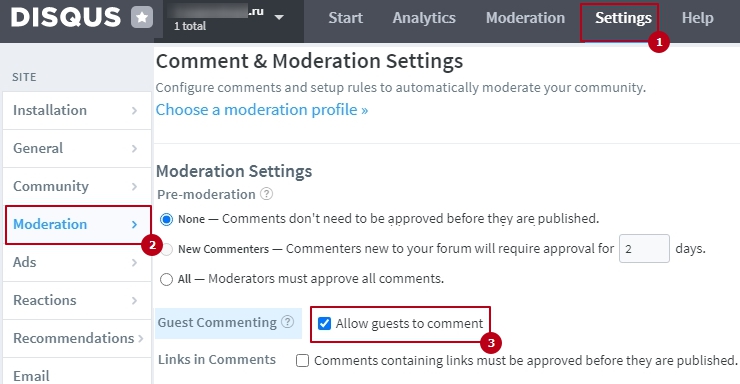Viewport: 740px width, 384px height.
Task: Click the chevron arrow on Ads row
Action: (135, 262)
